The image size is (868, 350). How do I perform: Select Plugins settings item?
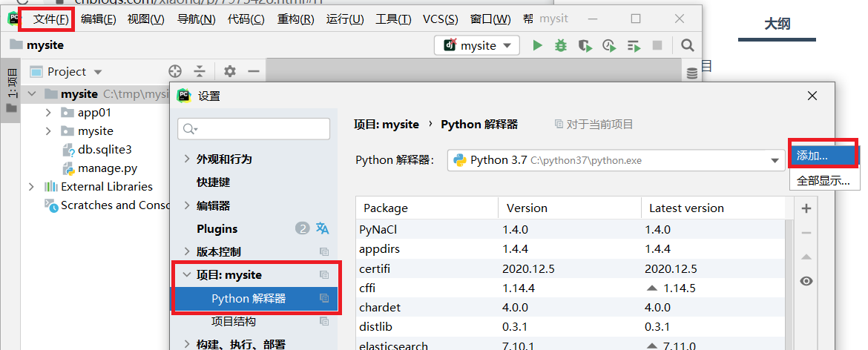pos(217,229)
